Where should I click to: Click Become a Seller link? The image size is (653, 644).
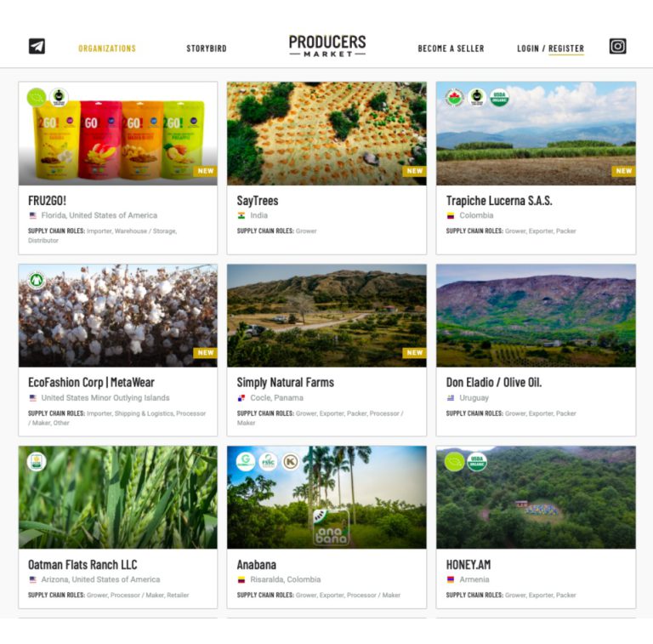point(451,48)
